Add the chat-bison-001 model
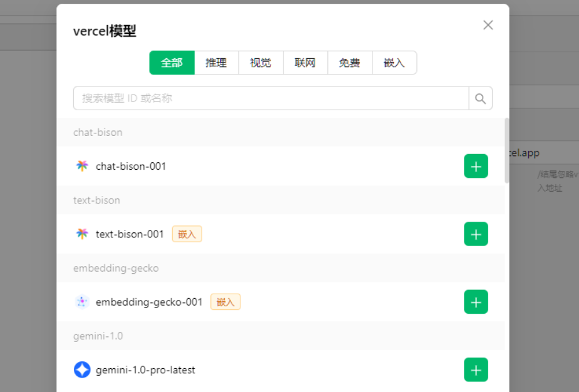Screen dimensions: 579x392 pos(476,167)
